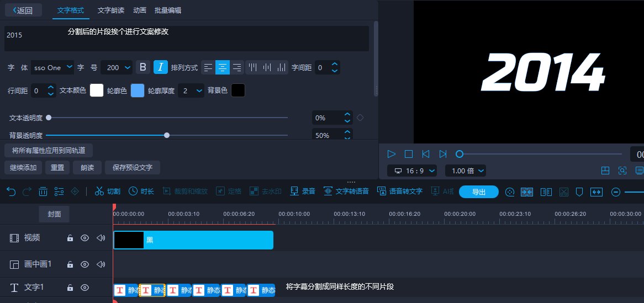Screen dimensions: 644x303
Task: Open the 字号 font size dropdown
Action: (117, 67)
